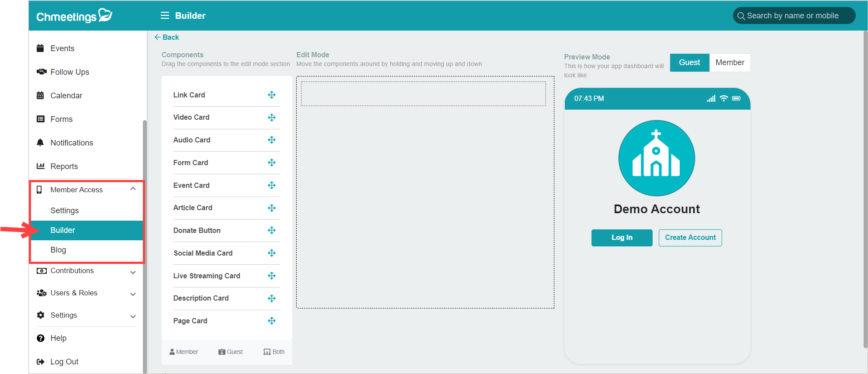
Task: Expand the Contributions menu chevron
Action: (133, 272)
